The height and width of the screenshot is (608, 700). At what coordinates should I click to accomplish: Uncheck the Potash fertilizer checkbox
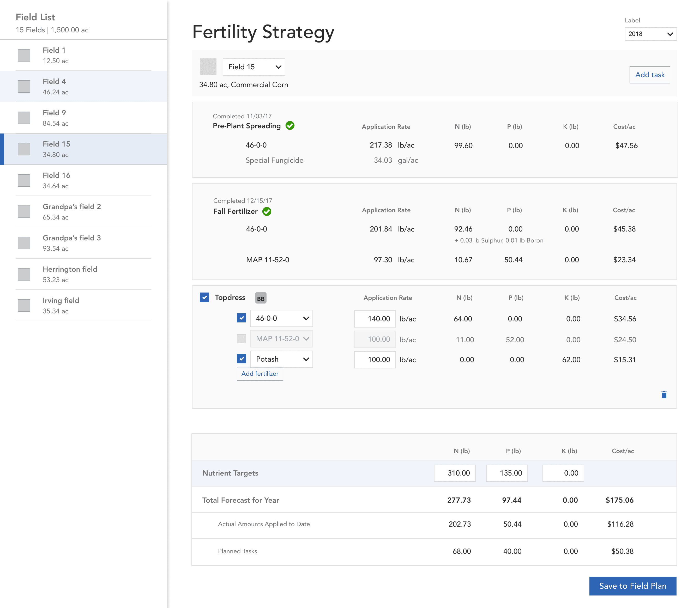[241, 359]
